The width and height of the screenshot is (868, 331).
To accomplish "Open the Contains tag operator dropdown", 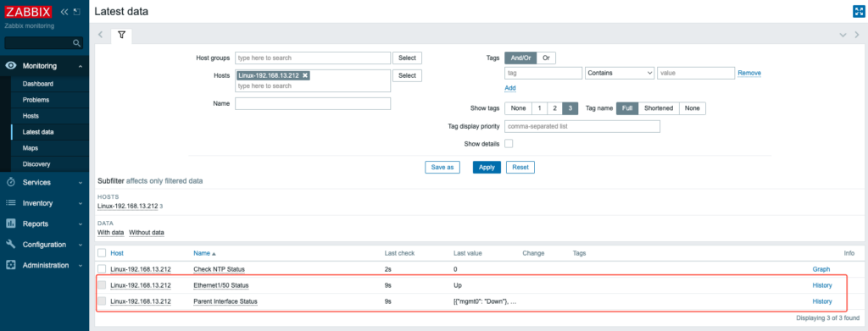I will point(620,73).
